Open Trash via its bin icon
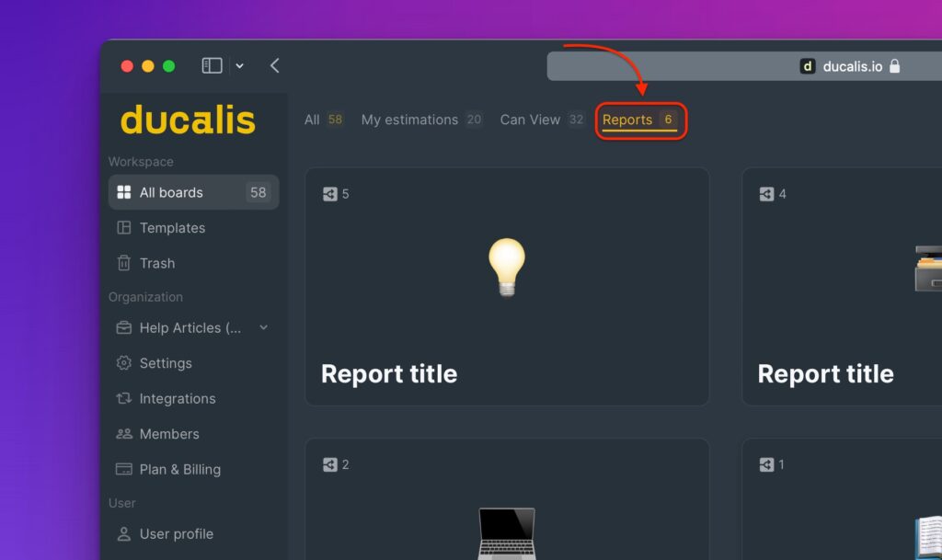 coord(125,263)
